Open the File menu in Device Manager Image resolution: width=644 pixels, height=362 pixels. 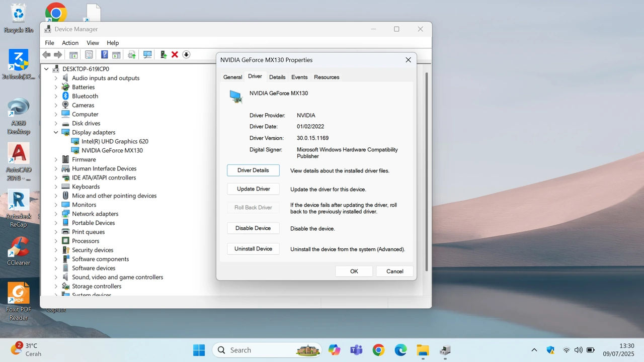49,43
